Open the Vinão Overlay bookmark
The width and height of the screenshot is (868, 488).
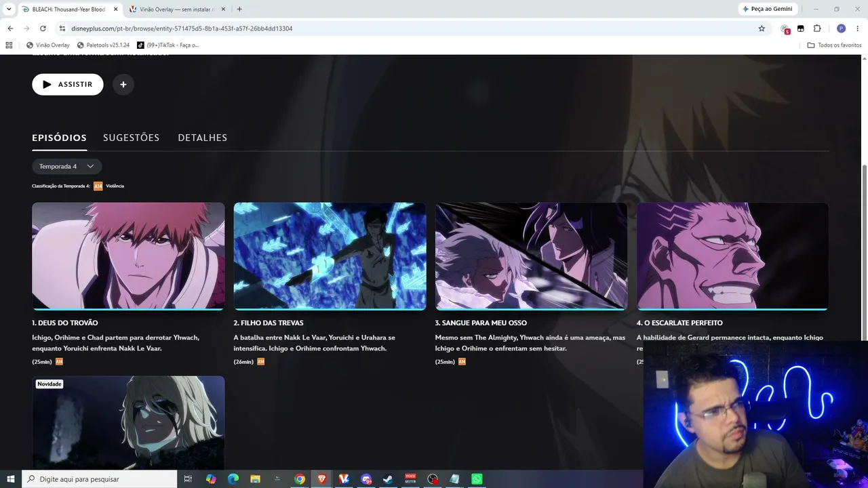(48, 45)
